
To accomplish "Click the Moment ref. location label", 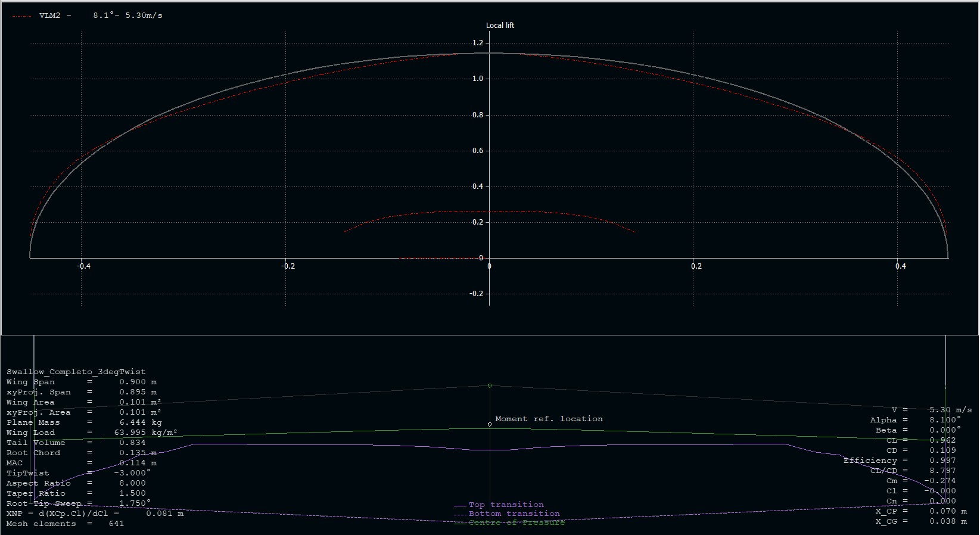I will [549, 419].
